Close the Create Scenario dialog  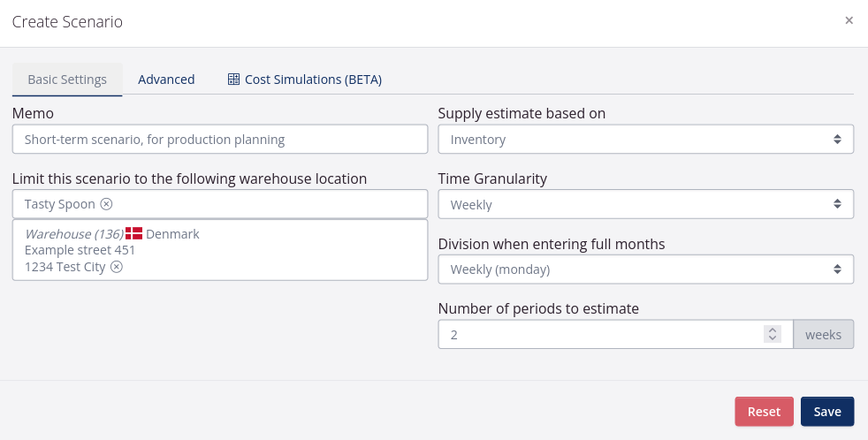849,20
